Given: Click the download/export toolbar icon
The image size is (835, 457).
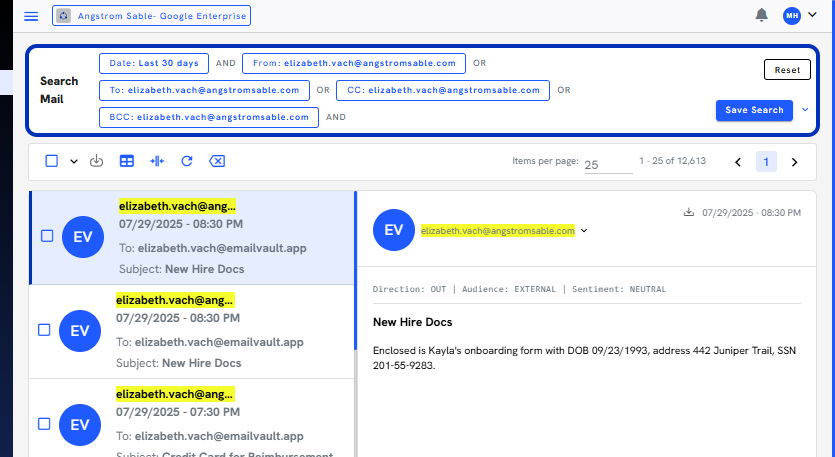Looking at the screenshot, I should click(x=96, y=160).
